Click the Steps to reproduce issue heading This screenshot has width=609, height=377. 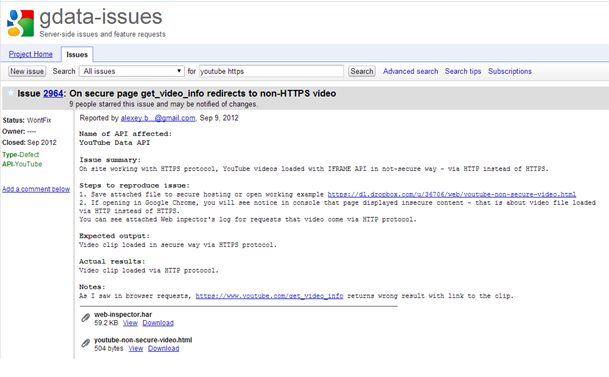(134, 186)
